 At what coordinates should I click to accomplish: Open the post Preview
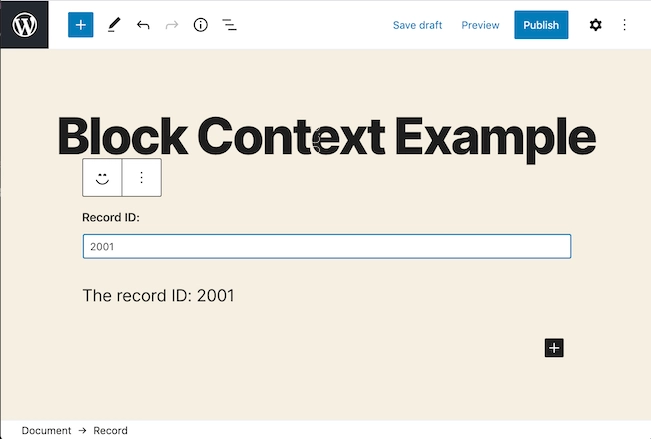tap(480, 25)
